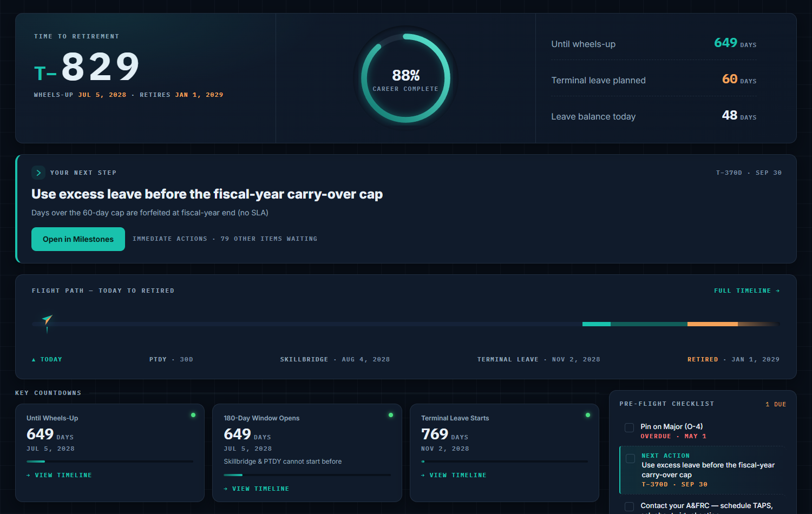Image resolution: width=812 pixels, height=514 pixels.
Task: Click the 180-Day Window Opens progress bar
Action: pyautogui.click(x=307, y=475)
